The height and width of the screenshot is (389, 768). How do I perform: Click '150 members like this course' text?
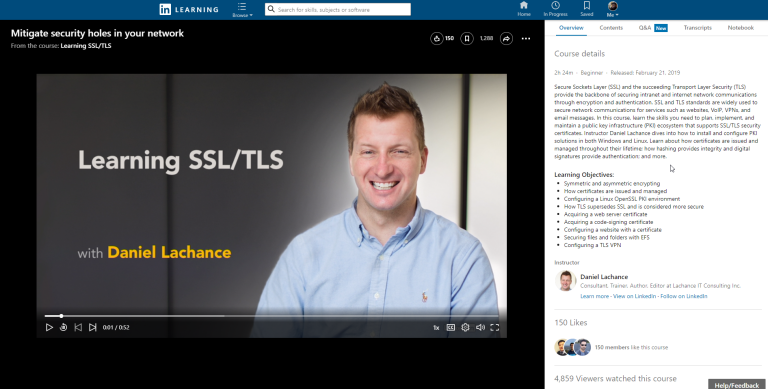pyautogui.click(x=631, y=347)
